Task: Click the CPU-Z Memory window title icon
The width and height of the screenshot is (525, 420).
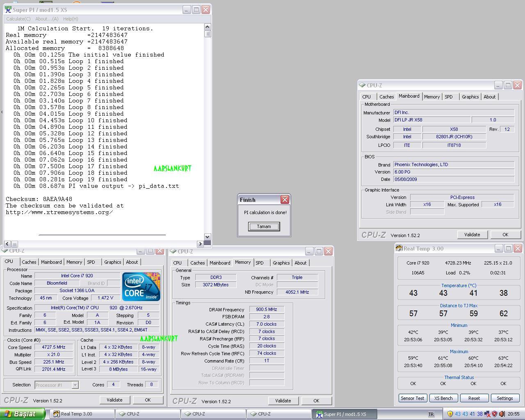Action: click(173, 251)
